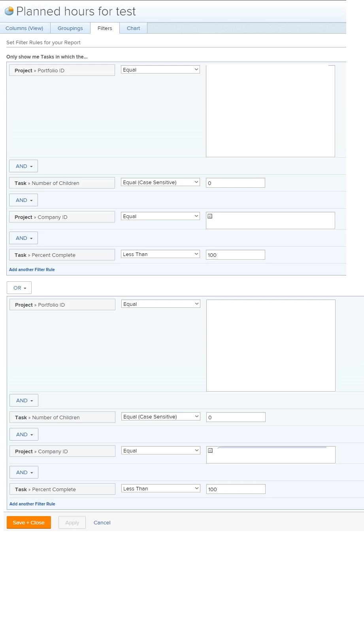Viewport: 364px width, 637px height.
Task: Open the first Less Than operator dropdown
Action: (x=160, y=254)
